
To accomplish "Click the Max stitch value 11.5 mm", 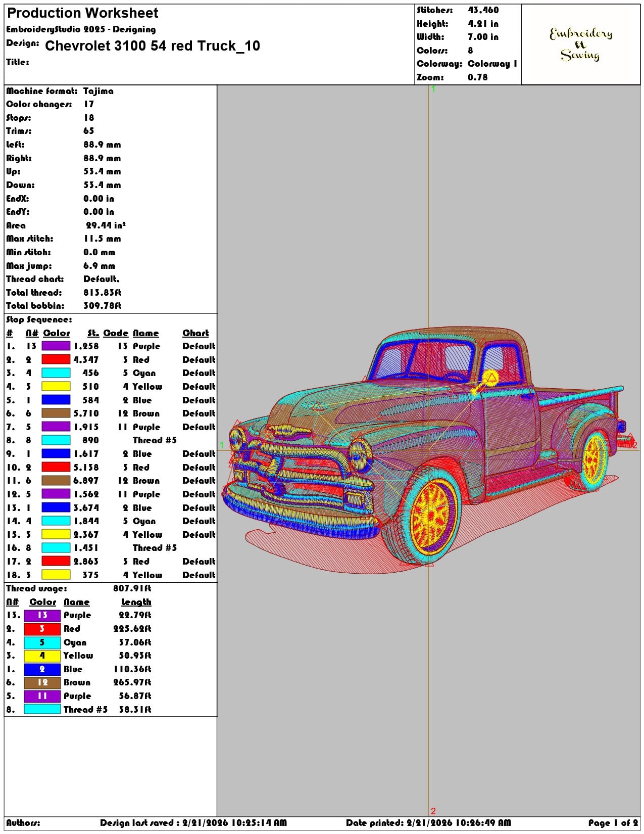I will 102,239.
